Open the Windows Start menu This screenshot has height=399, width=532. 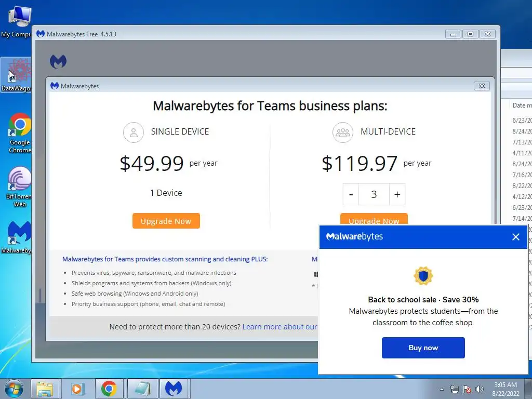[x=14, y=389]
